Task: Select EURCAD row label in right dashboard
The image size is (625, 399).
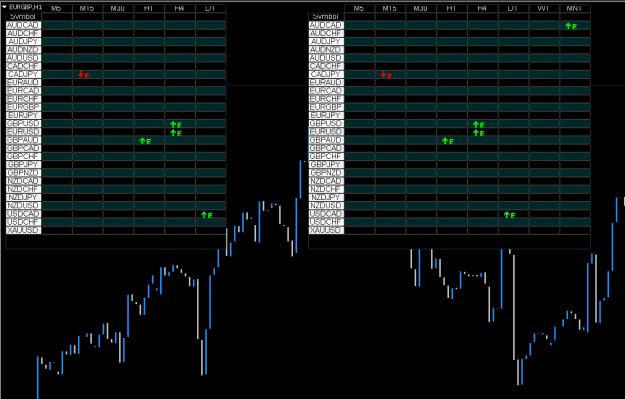Action: tap(326, 90)
